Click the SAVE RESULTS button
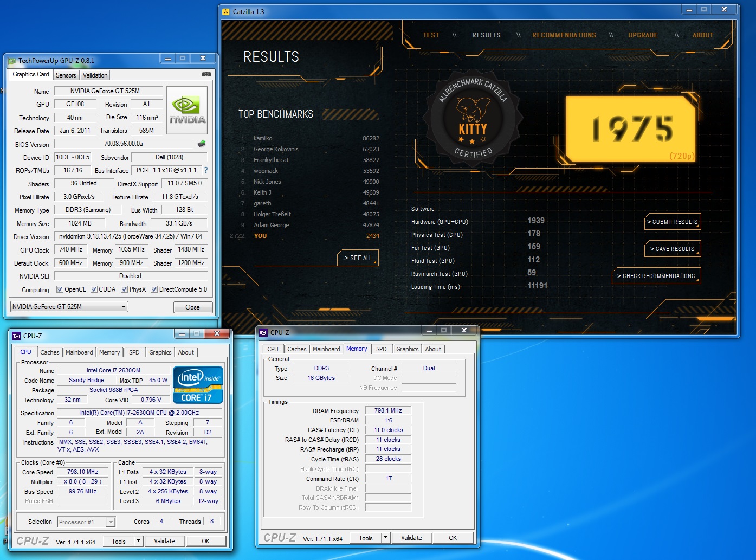Screen dimensions: 756x560 673,249
